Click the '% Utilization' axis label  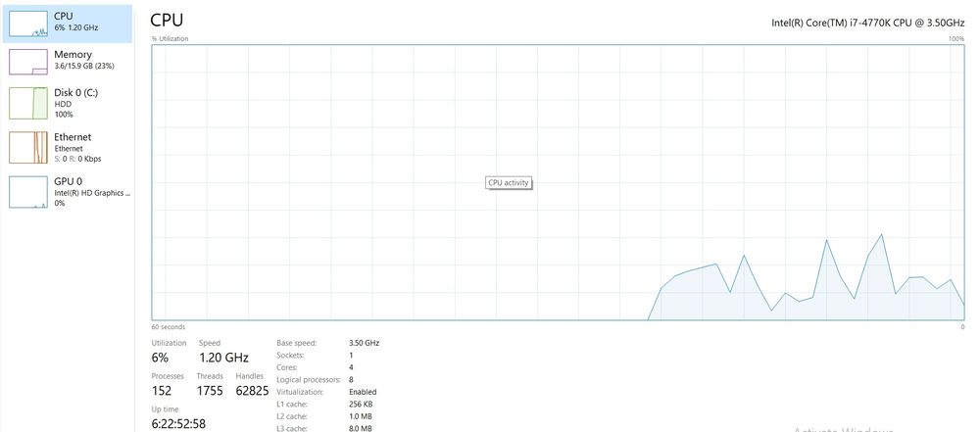pyautogui.click(x=170, y=39)
